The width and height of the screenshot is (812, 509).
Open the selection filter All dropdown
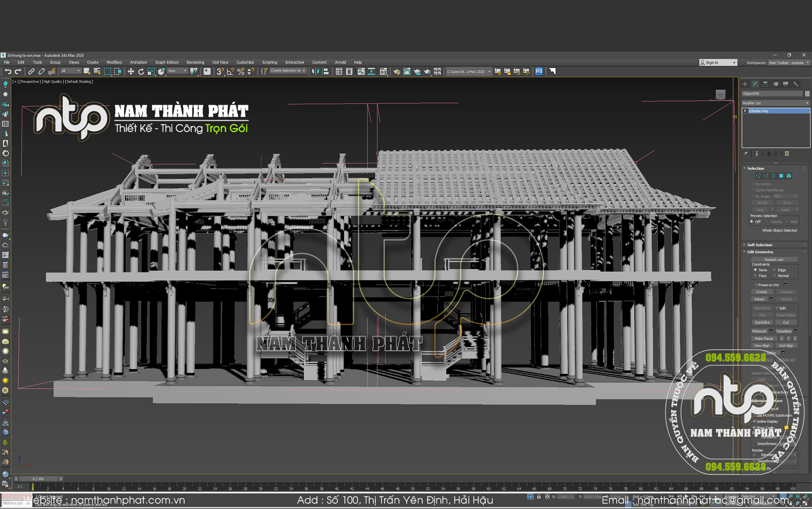pos(71,71)
